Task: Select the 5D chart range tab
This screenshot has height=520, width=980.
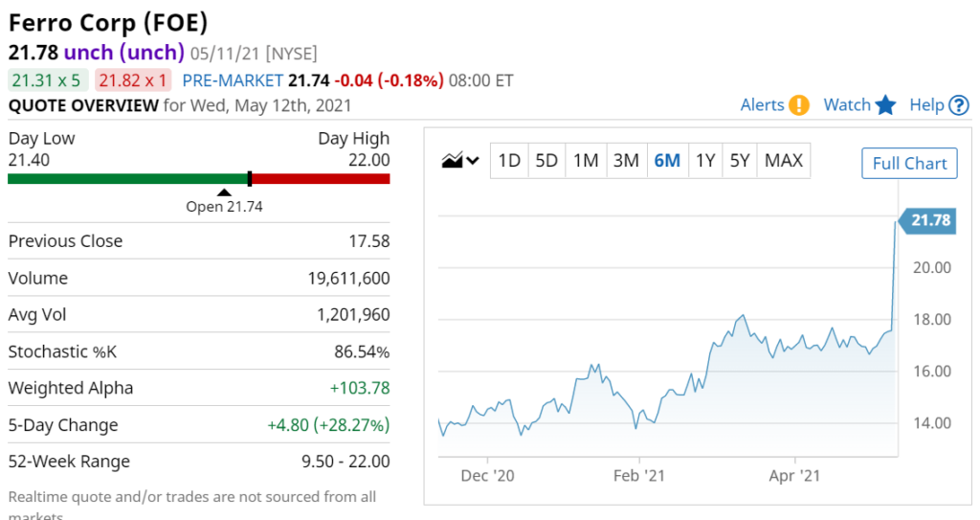Action: click(x=546, y=161)
